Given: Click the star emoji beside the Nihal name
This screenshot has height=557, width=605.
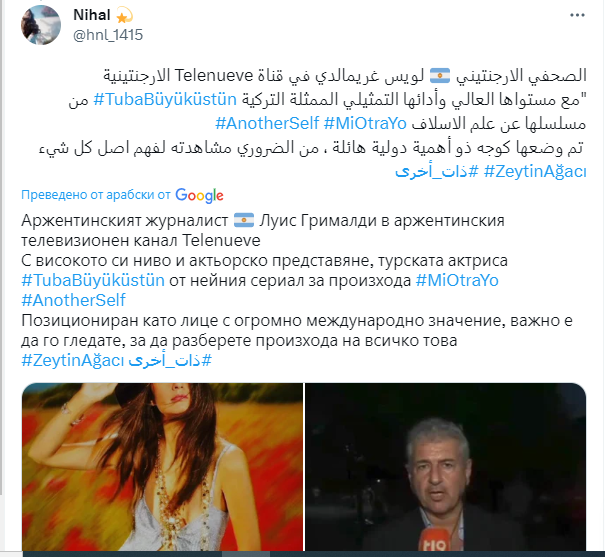Looking at the screenshot, I should click(124, 15).
